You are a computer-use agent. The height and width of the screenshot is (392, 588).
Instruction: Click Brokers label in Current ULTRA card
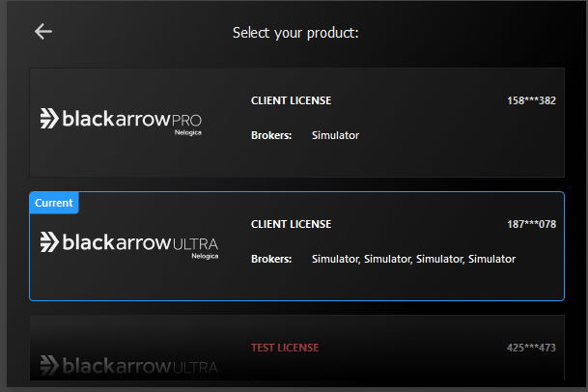271,259
